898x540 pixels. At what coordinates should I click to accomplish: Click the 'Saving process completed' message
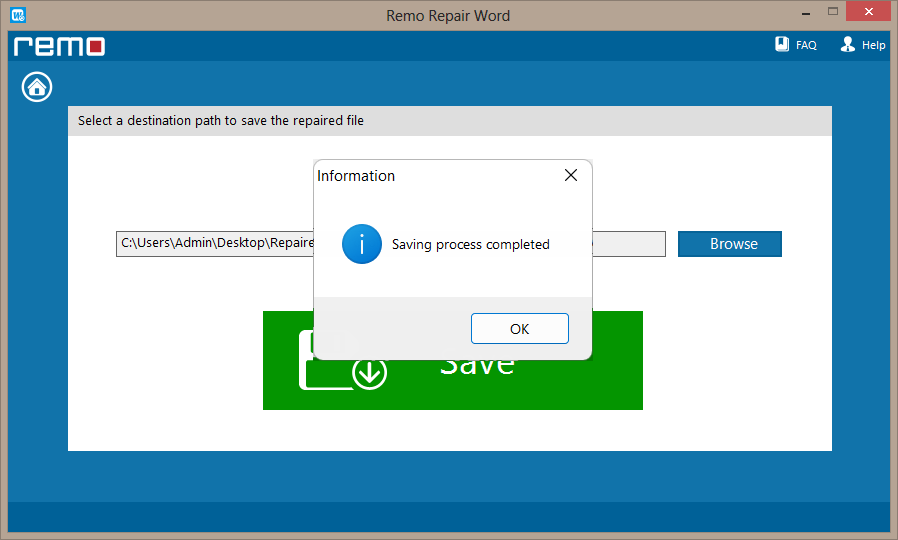[470, 244]
